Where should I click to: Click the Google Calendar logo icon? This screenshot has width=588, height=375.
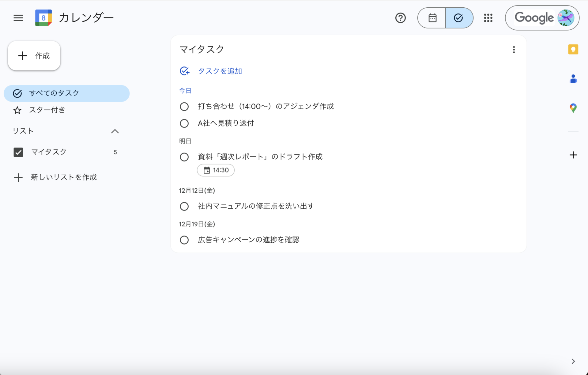[x=43, y=17]
